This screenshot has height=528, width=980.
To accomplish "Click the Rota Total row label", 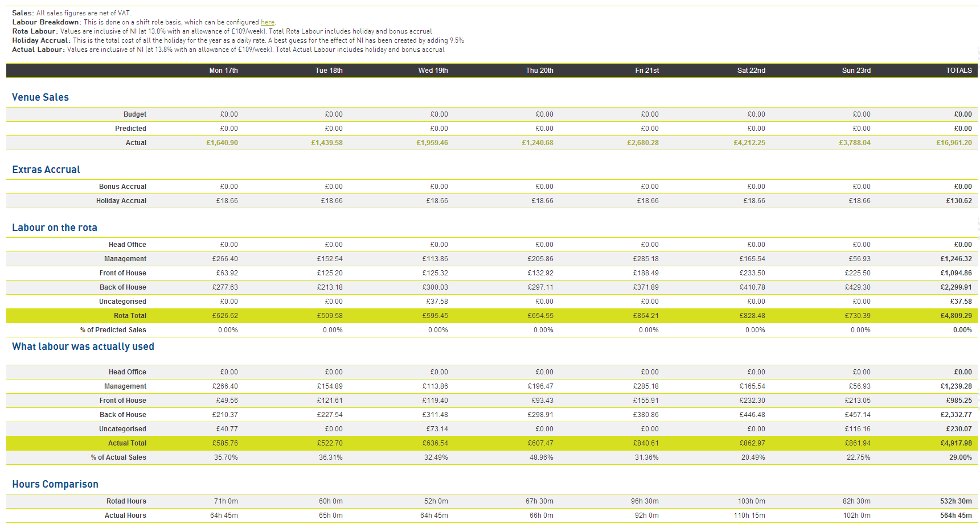I will click(130, 316).
